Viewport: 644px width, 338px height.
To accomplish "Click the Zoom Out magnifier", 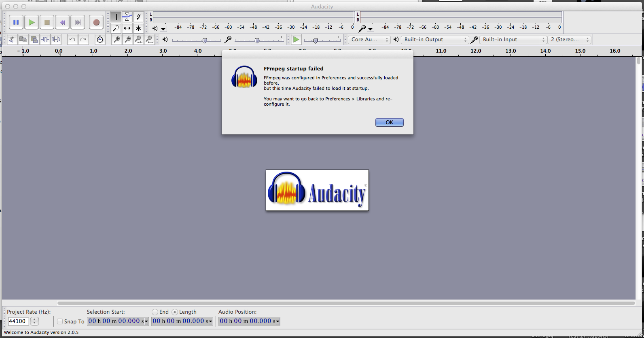I will point(127,39).
